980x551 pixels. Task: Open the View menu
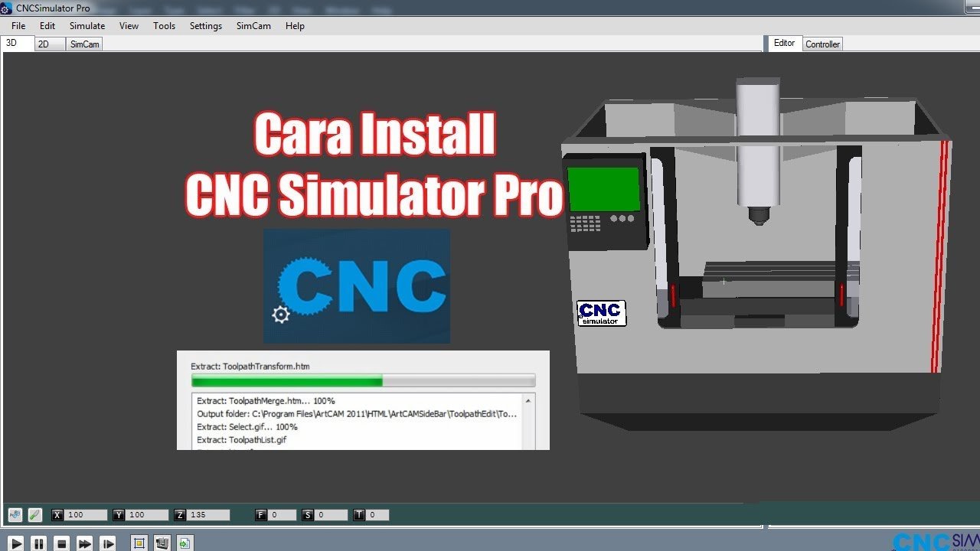point(129,25)
